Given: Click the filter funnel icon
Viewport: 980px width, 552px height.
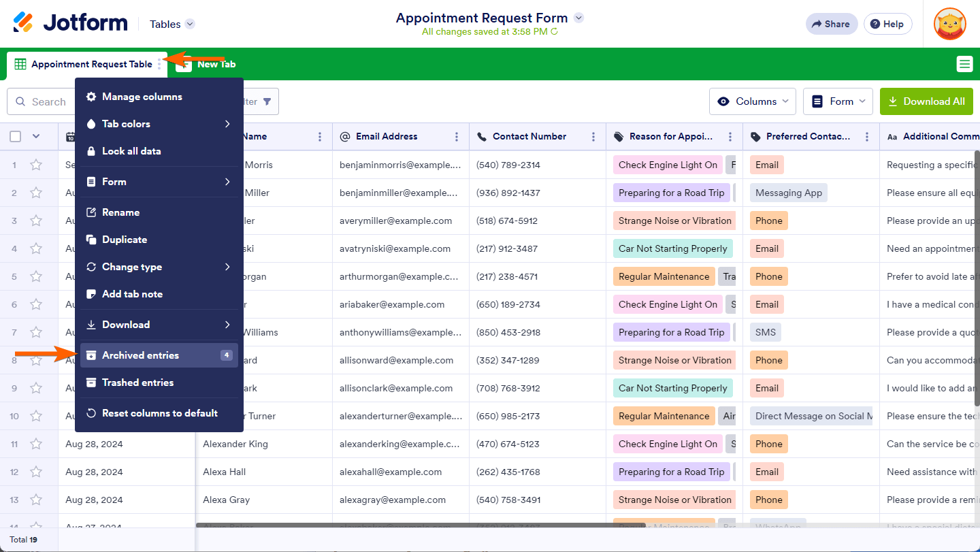Looking at the screenshot, I should [x=267, y=101].
